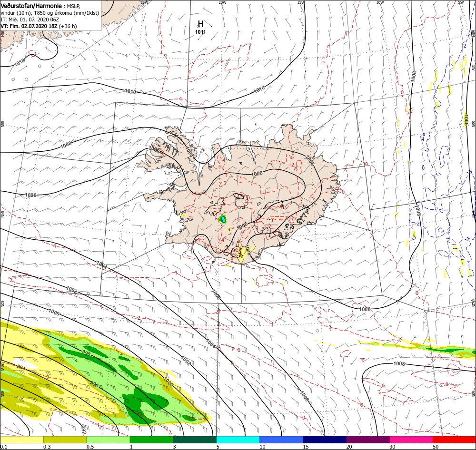Click the yellow precipitation patch on Iceland's south coast
The image size is (476, 450).
pyautogui.click(x=242, y=254)
